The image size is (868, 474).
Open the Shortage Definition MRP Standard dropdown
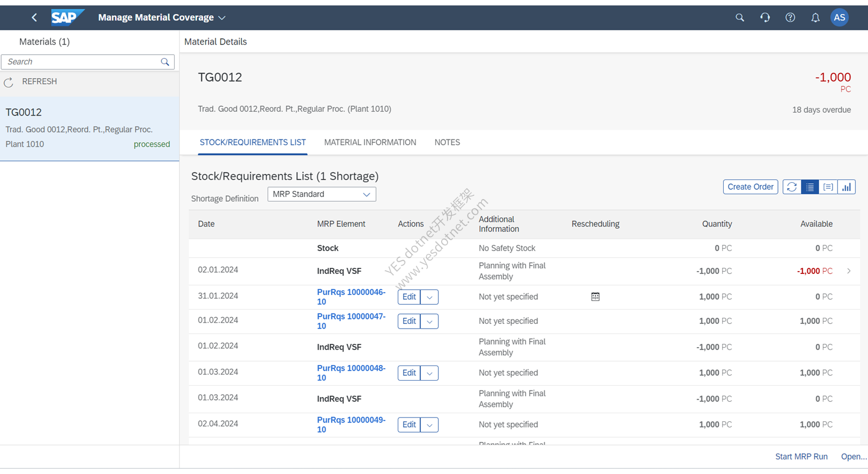tap(322, 194)
